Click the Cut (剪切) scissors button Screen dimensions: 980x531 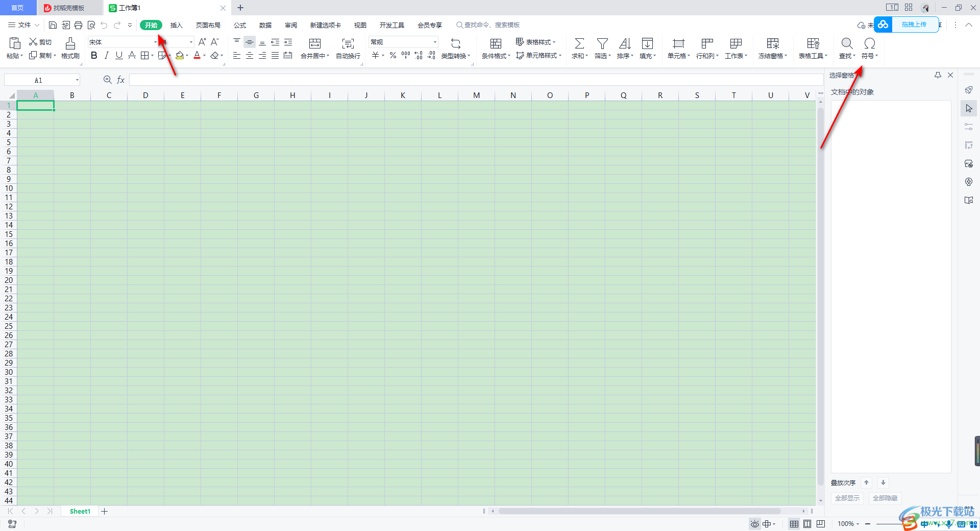(x=40, y=42)
